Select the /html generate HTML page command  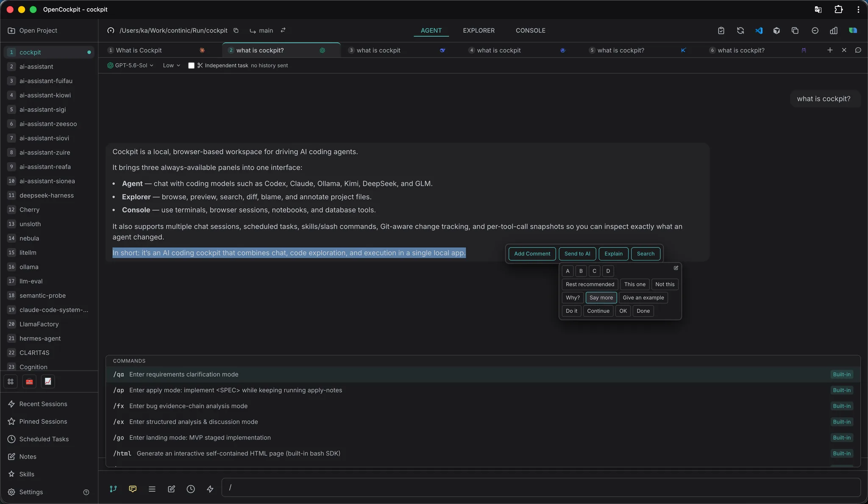click(x=483, y=453)
